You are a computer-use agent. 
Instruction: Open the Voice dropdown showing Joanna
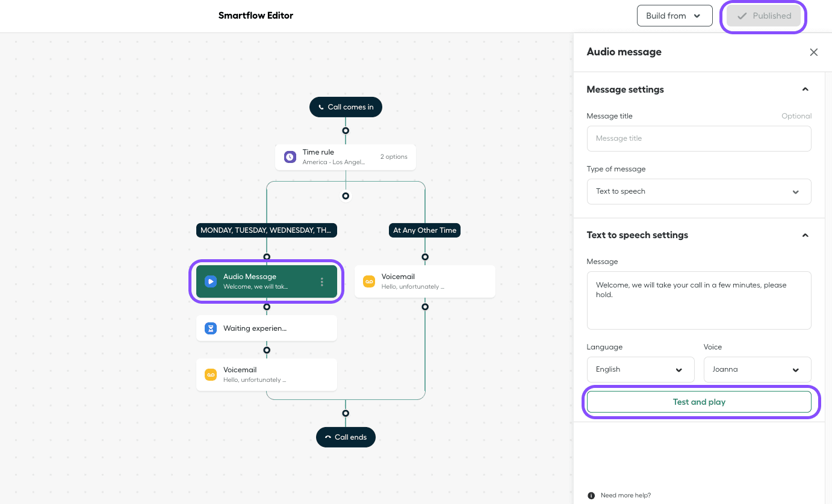click(x=757, y=369)
